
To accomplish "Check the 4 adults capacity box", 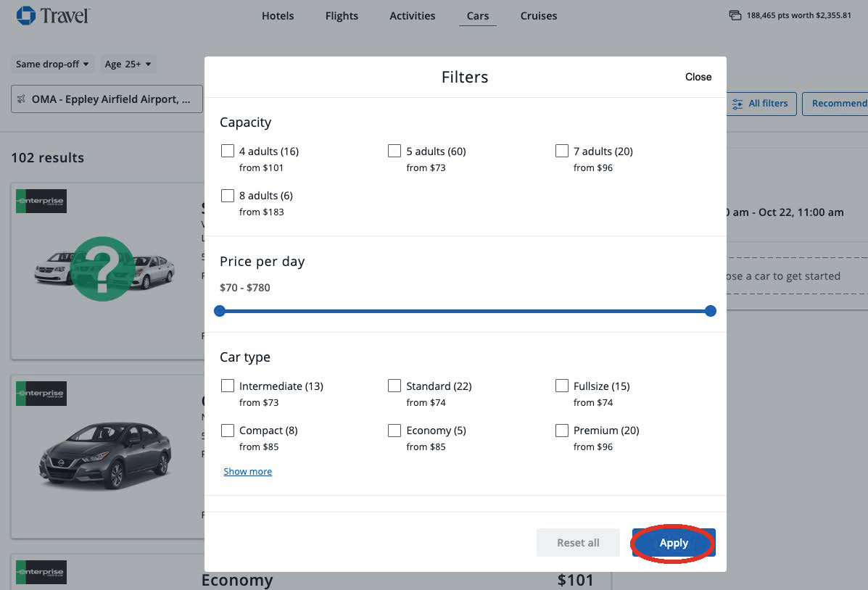I will point(228,151).
